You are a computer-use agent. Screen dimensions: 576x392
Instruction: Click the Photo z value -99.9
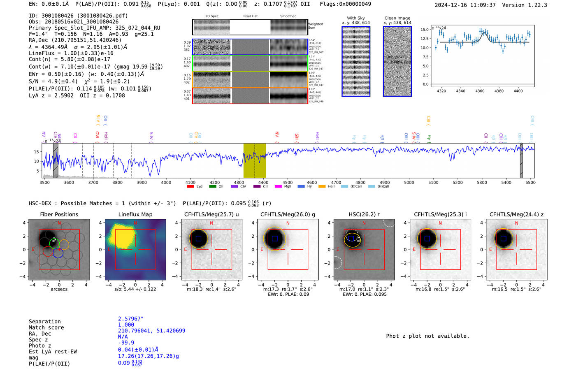coord(126,343)
